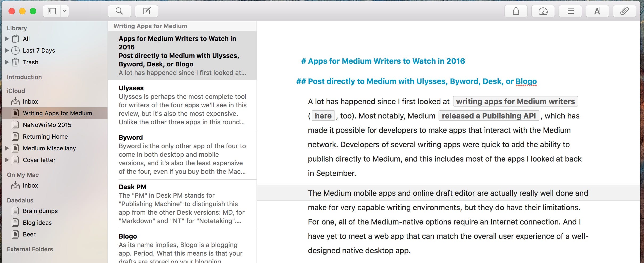Image resolution: width=644 pixels, height=263 pixels.
Task: Open Blog ideas group
Action: coord(37,223)
